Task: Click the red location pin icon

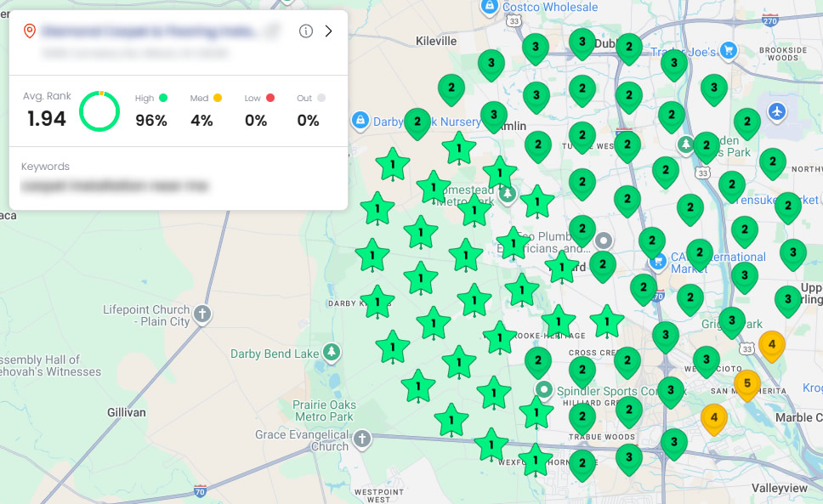Action: 29,31
